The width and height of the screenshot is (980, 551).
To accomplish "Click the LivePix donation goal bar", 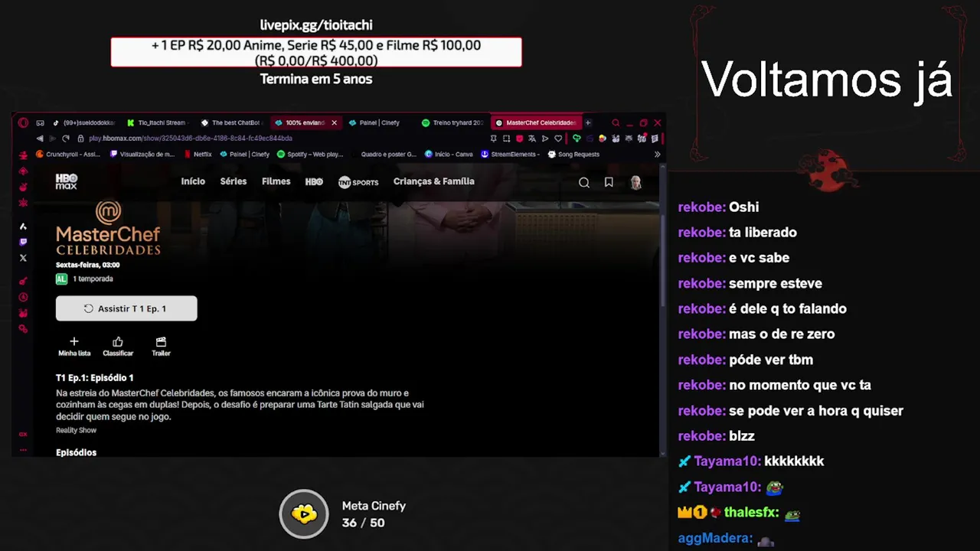I will (x=316, y=52).
